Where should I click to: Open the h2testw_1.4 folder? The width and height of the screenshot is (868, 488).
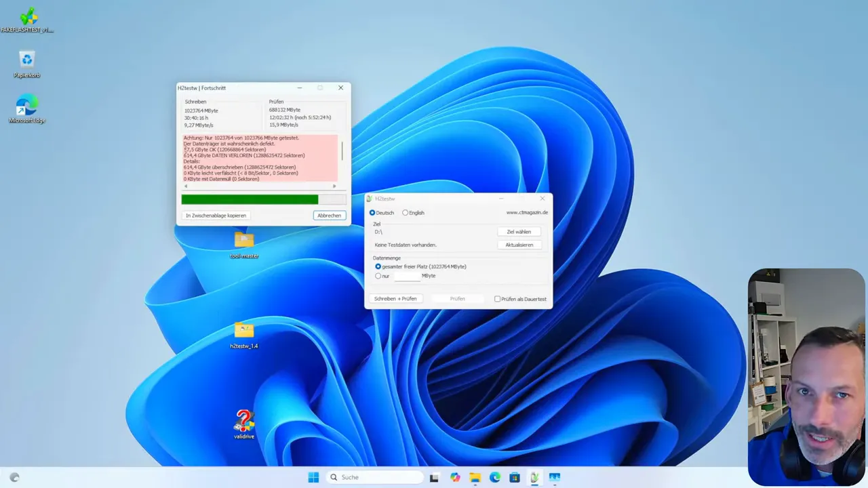[x=243, y=332]
